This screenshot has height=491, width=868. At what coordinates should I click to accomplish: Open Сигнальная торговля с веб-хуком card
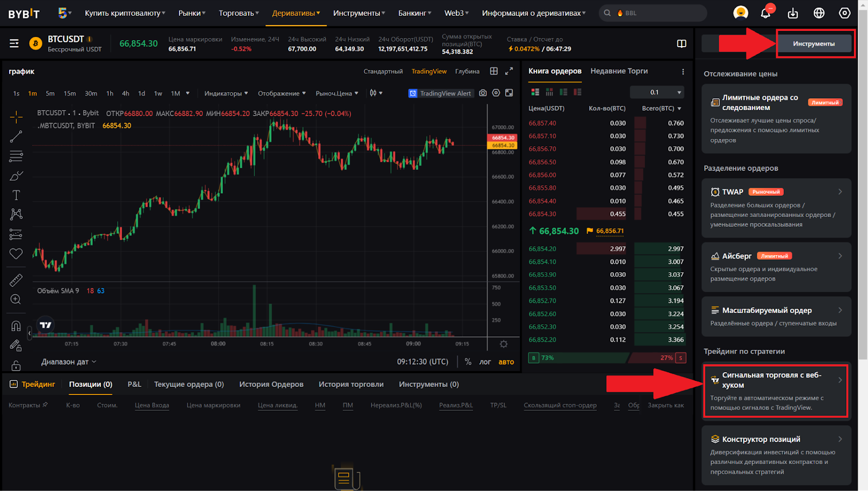775,391
